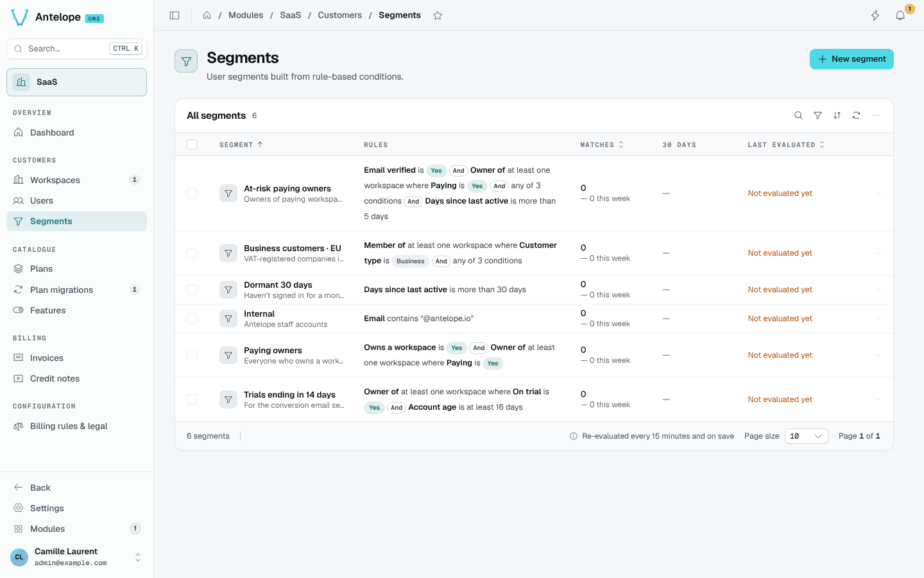Screen dimensions: 924x578
Task: Go to Workspaces in the sidebar
Action: click(77, 180)
